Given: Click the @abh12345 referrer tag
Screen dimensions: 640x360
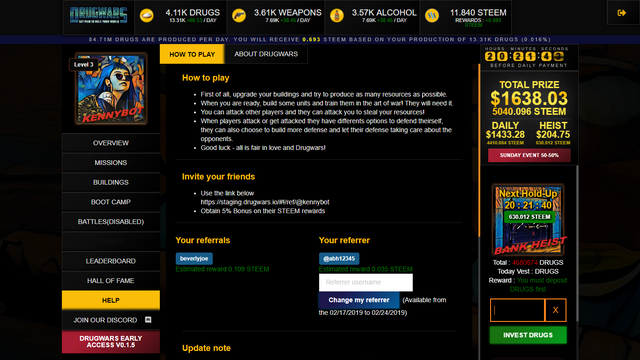Looking at the screenshot, I should 339,258.
